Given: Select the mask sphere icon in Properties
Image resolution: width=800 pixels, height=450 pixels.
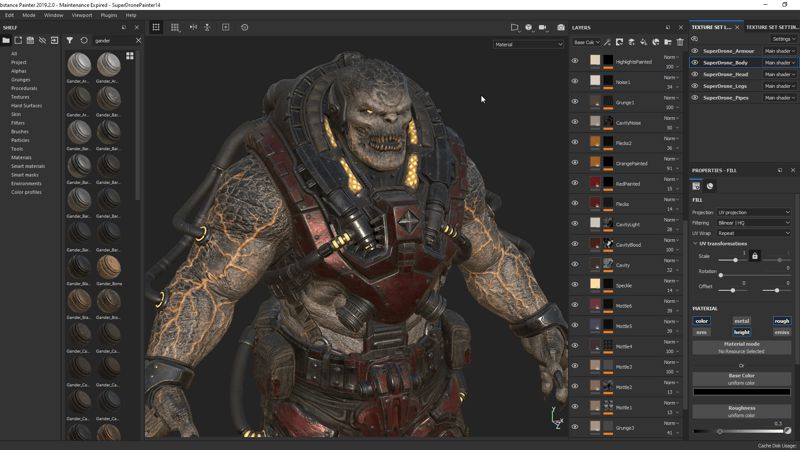Looking at the screenshot, I should pos(710,186).
